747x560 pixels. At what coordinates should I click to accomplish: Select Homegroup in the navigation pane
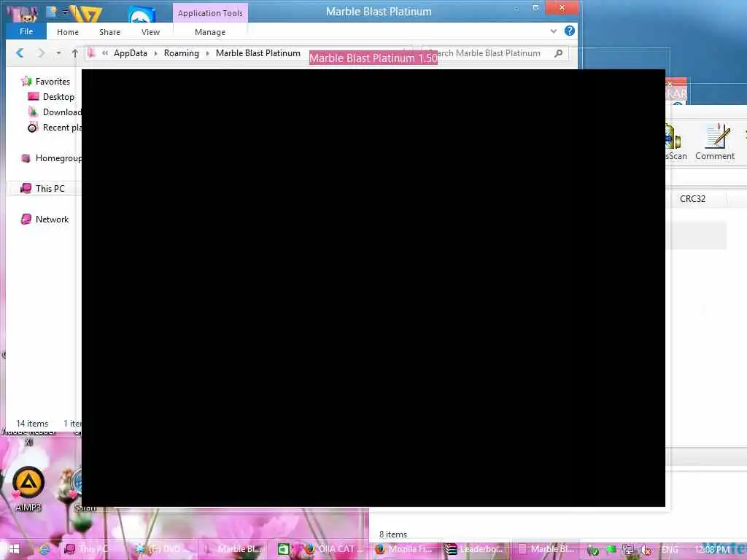(58, 158)
